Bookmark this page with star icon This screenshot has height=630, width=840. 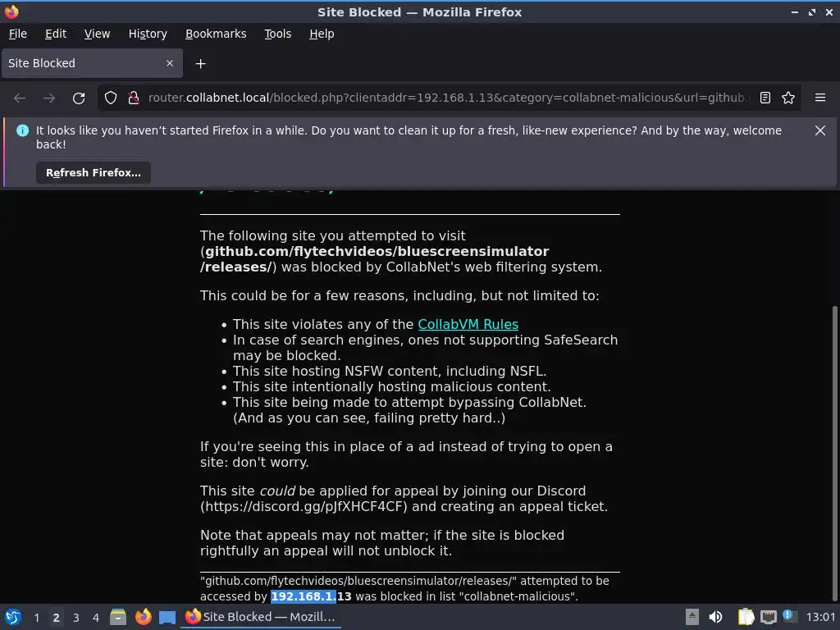point(788,98)
